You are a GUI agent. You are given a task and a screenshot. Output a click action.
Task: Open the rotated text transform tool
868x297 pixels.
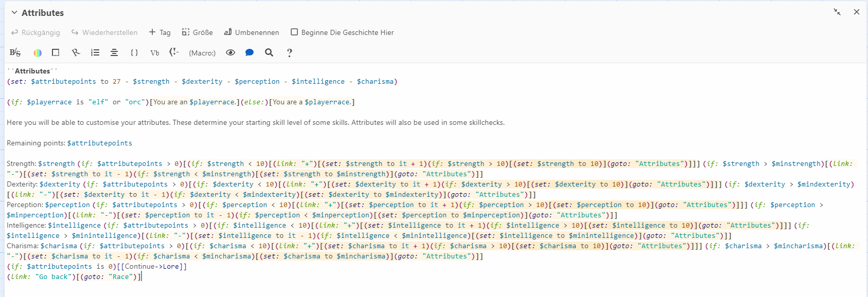pos(76,52)
